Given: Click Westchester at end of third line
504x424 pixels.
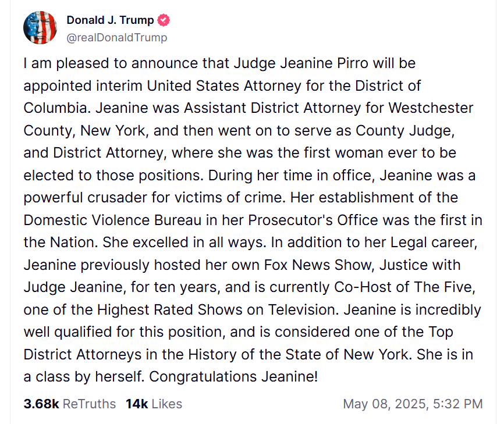Looking at the screenshot, I should tap(431, 108).
